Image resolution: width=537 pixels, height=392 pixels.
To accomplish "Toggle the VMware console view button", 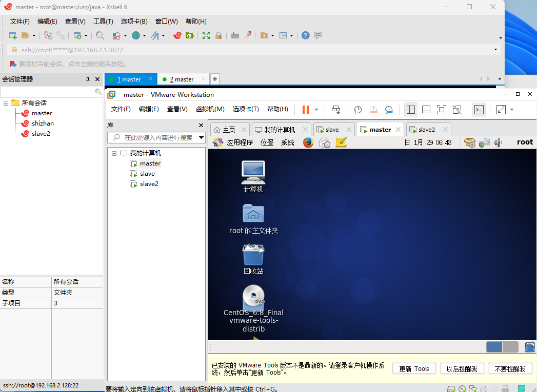I will [x=479, y=110].
